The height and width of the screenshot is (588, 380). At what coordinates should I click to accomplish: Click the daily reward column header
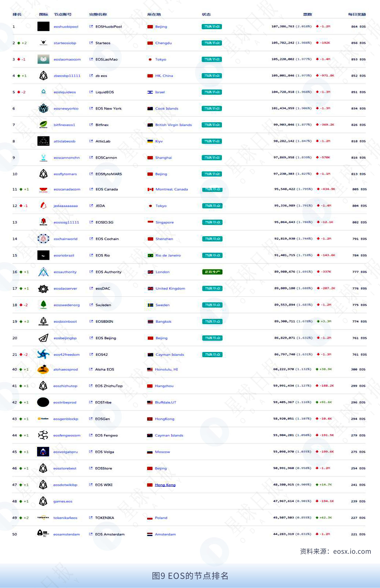tap(357, 14)
